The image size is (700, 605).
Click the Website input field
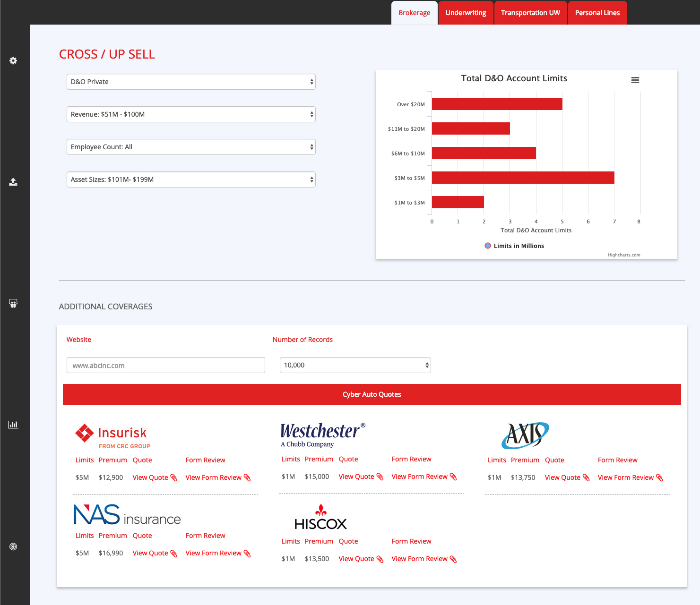click(165, 365)
